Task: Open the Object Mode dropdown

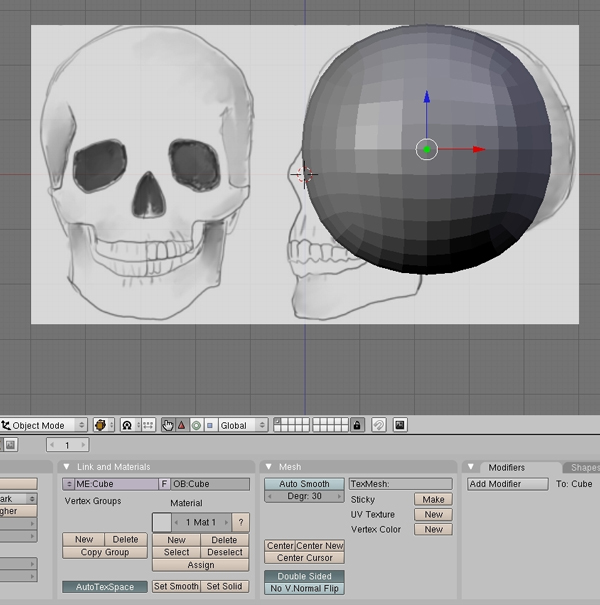Action: click(43, 425)
